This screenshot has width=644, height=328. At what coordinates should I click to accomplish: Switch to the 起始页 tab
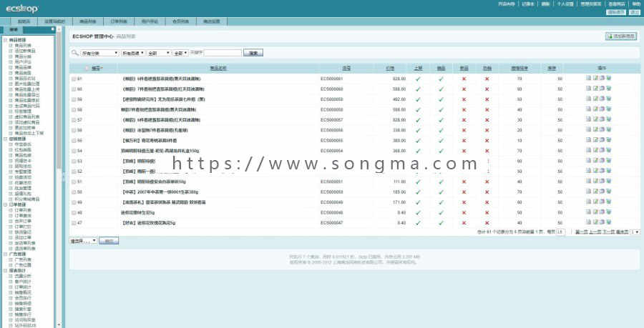point(24,21)
